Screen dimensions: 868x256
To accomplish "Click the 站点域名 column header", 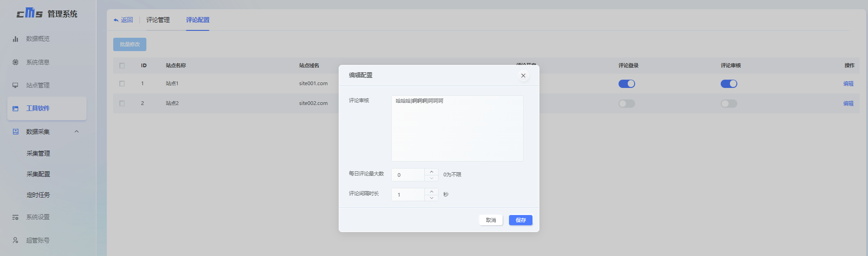I will click(309, 65).
